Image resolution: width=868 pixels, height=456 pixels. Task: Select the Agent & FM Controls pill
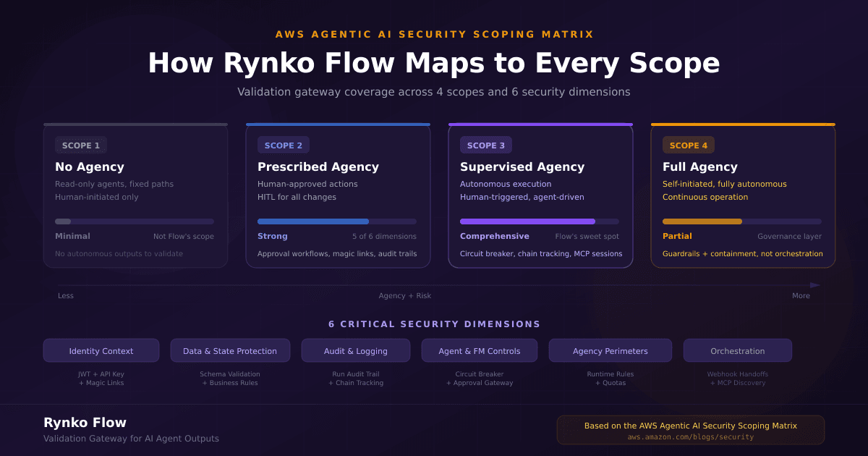coord(480,350)
